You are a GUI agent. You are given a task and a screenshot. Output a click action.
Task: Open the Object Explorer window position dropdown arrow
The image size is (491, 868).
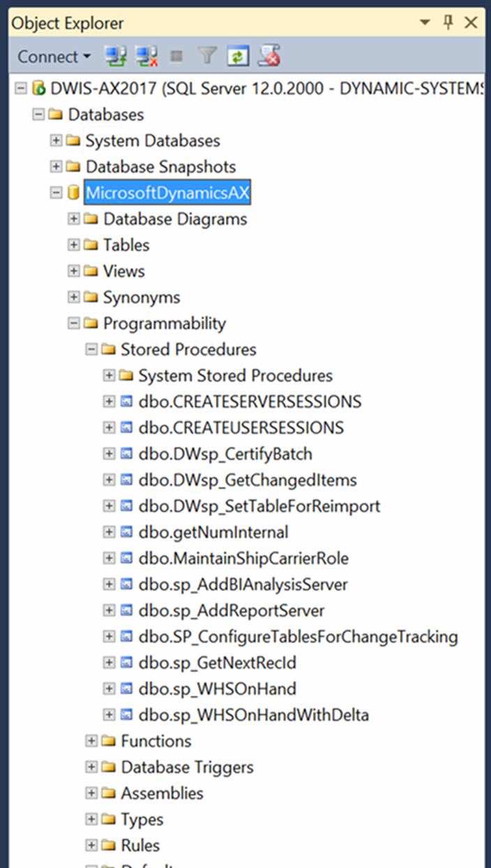(425, 22)
